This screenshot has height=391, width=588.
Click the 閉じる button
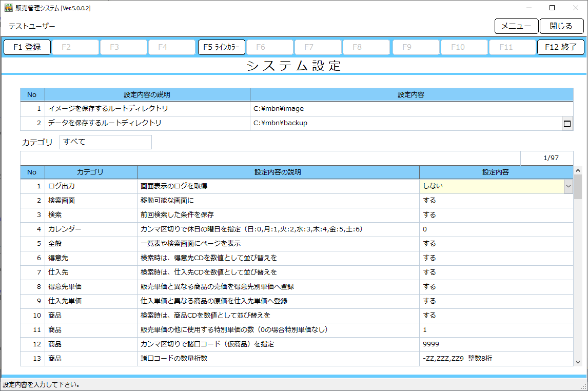(x=561, y=26)
